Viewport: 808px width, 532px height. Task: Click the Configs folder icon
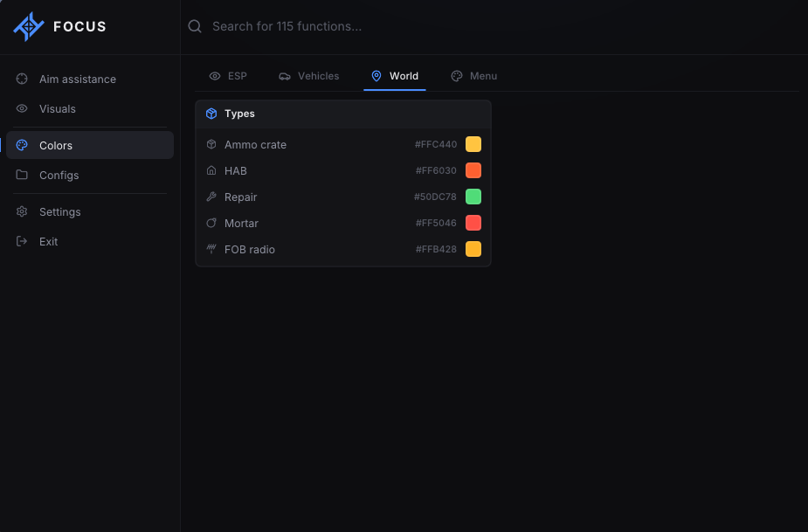tap(22, 175)
